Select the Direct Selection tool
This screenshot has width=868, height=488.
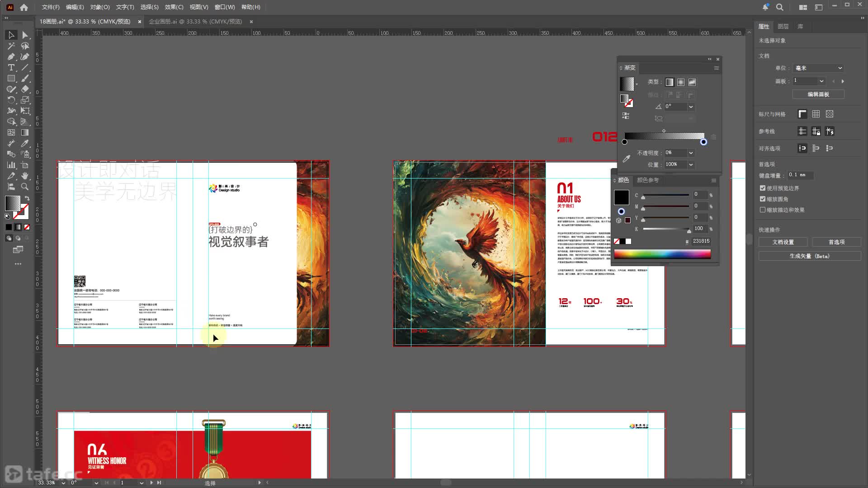click(x=25, y=35)
